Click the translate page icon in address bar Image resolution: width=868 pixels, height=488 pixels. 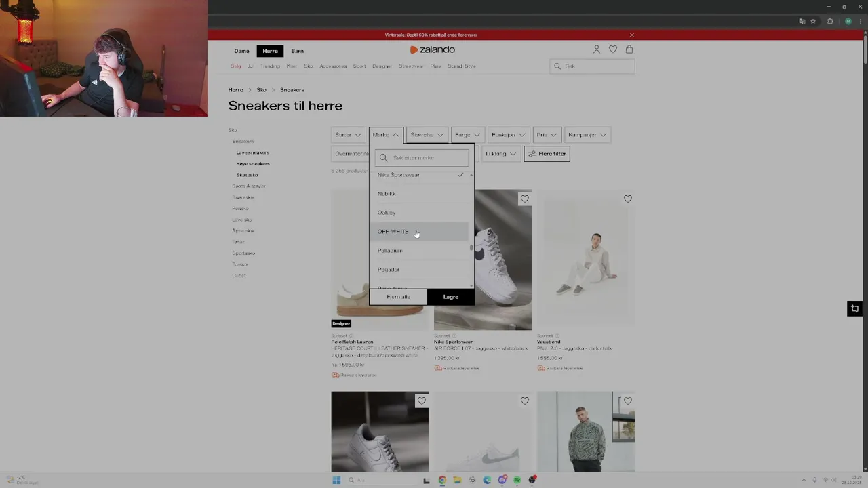tap(802, 22)
